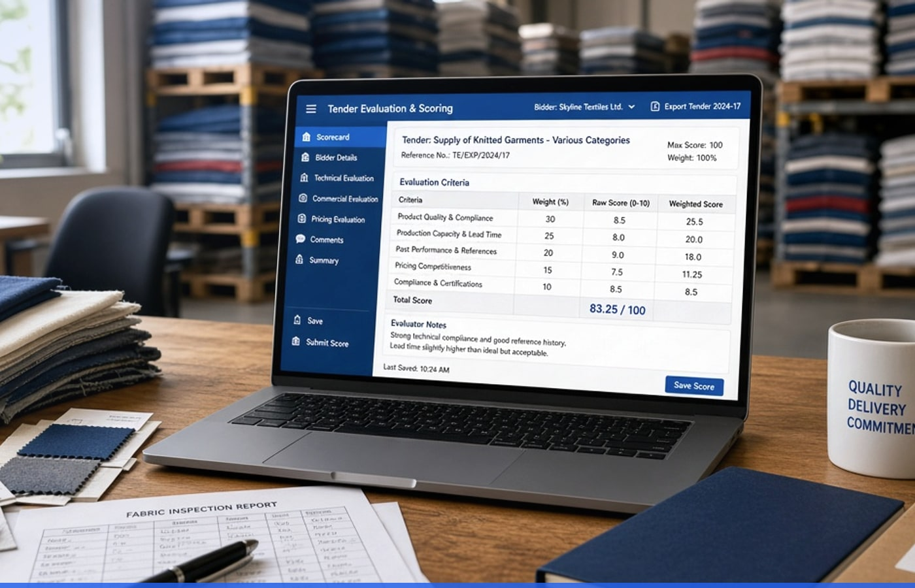915x588 pixels.
Task: Click the Compliance & Certifications row label
Action: [438, 282]
